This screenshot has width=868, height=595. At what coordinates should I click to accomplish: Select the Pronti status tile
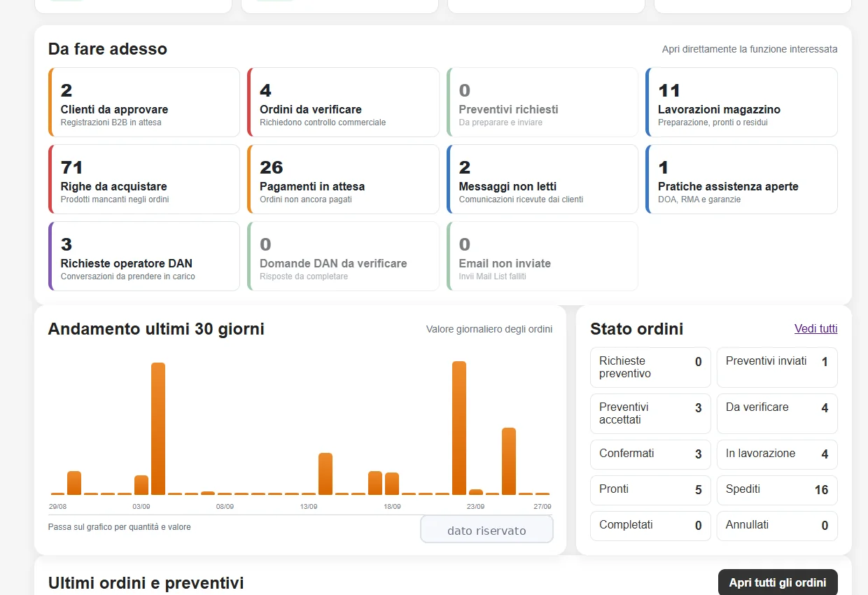click(650, 490)
